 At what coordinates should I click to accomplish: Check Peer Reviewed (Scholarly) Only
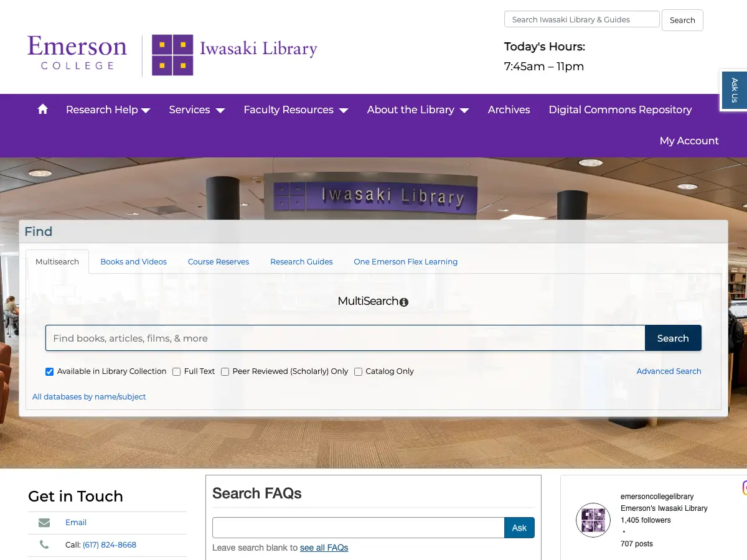coord(225,371)
